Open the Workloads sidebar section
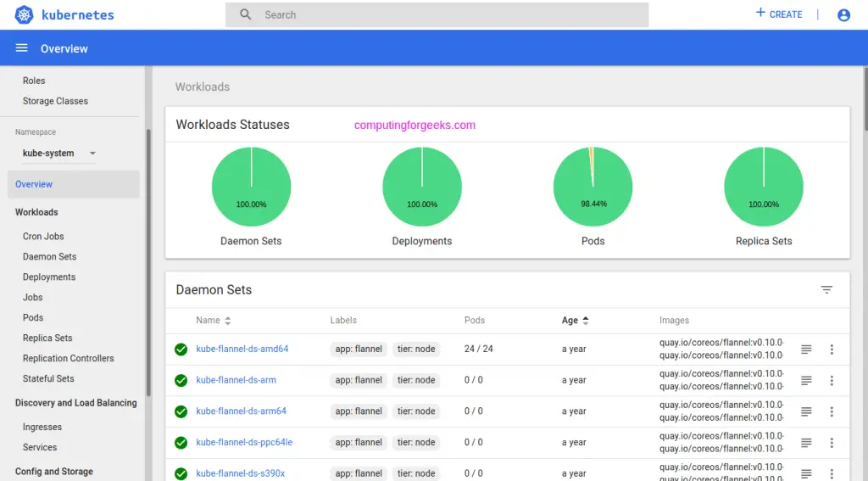 36,212
